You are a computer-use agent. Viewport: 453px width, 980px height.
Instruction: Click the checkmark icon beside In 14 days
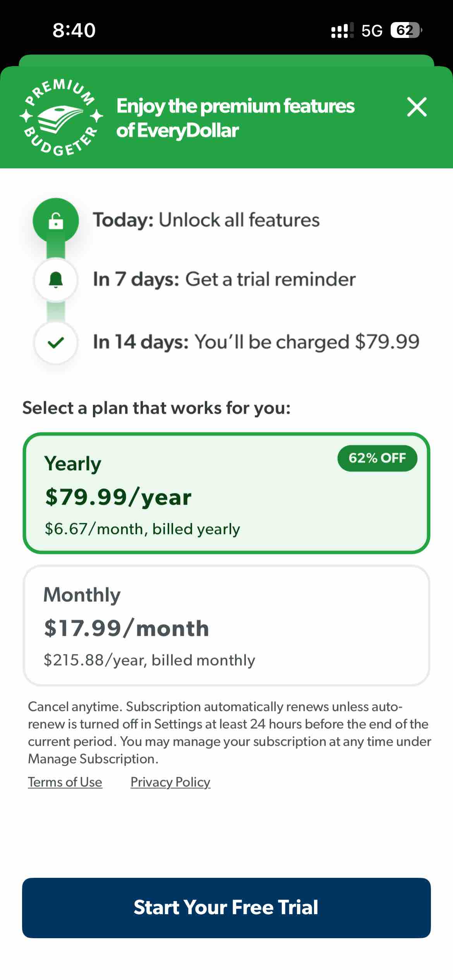(x=55, y=343)
